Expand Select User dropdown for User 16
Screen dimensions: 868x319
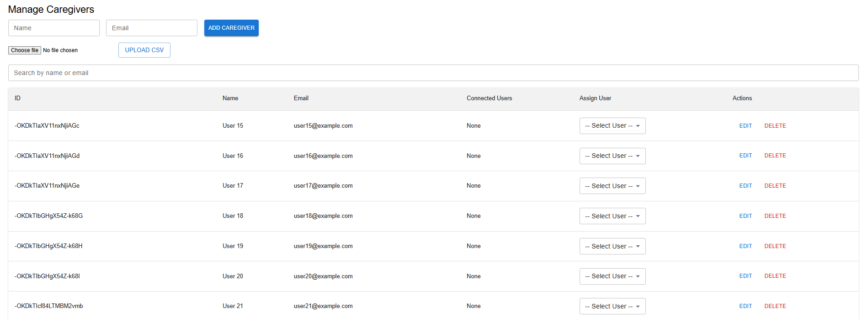612,156
